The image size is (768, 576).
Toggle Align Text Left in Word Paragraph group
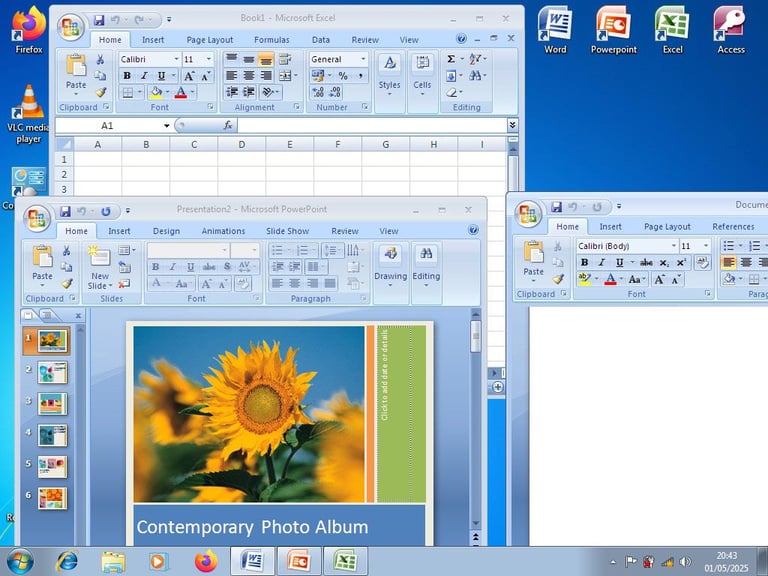click(x=728, y=263)
